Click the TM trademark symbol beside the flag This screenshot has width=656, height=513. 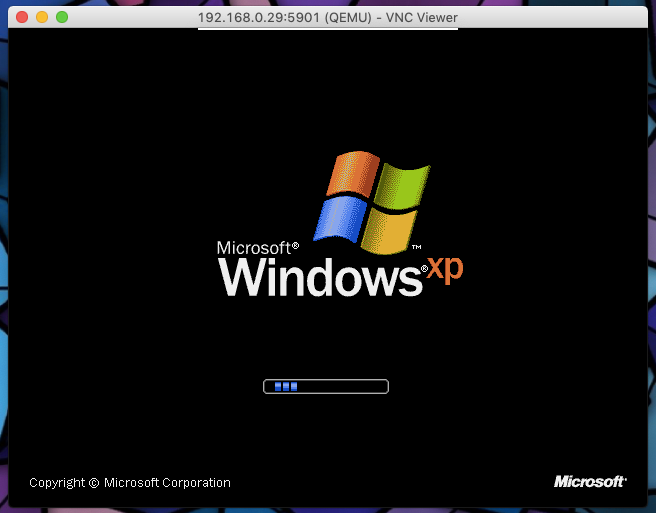pyautogui.click(x=416, y=247)
